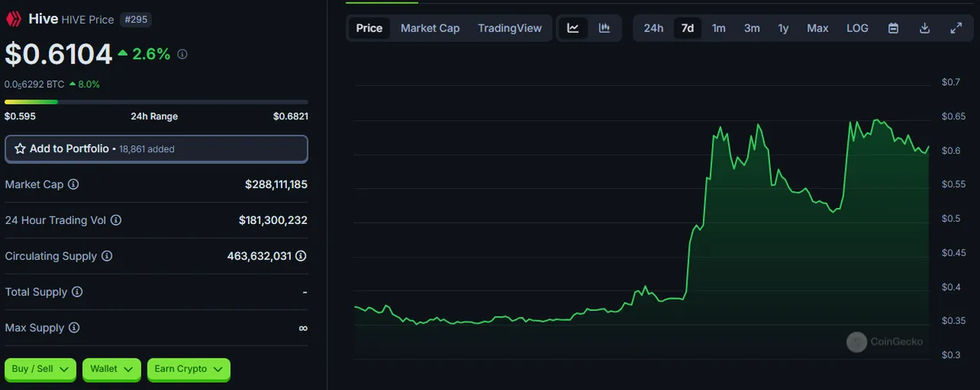Viewport: 980px width, 390px height.
Task: Open the calendar date range picker
Action: (x=893, y=28)
